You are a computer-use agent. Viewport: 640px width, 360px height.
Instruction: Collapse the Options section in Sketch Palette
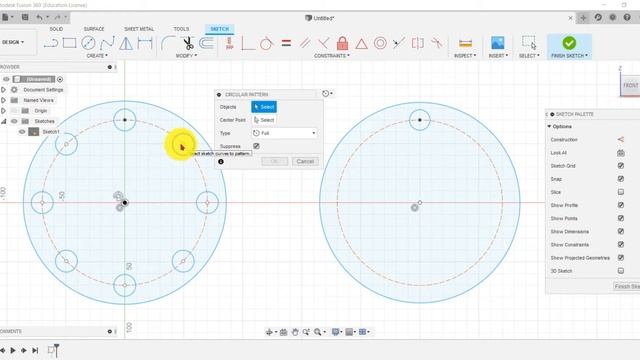click(549, 127)
